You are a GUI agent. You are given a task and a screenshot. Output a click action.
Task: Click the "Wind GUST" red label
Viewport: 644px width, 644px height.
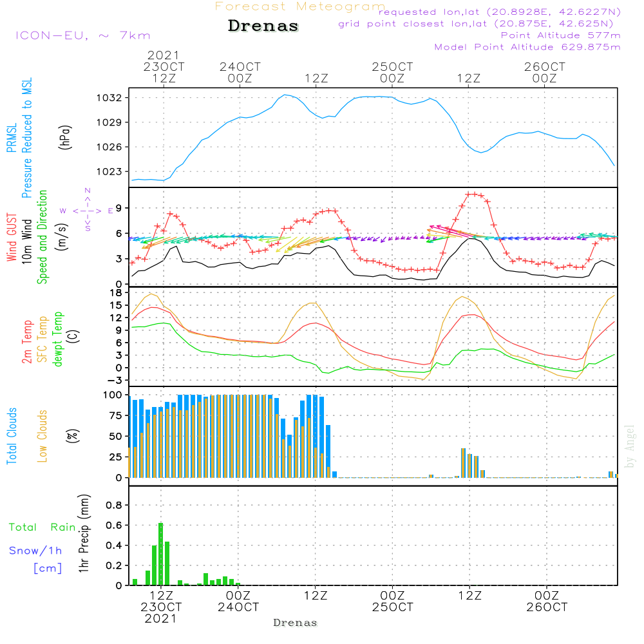[12, 237]
